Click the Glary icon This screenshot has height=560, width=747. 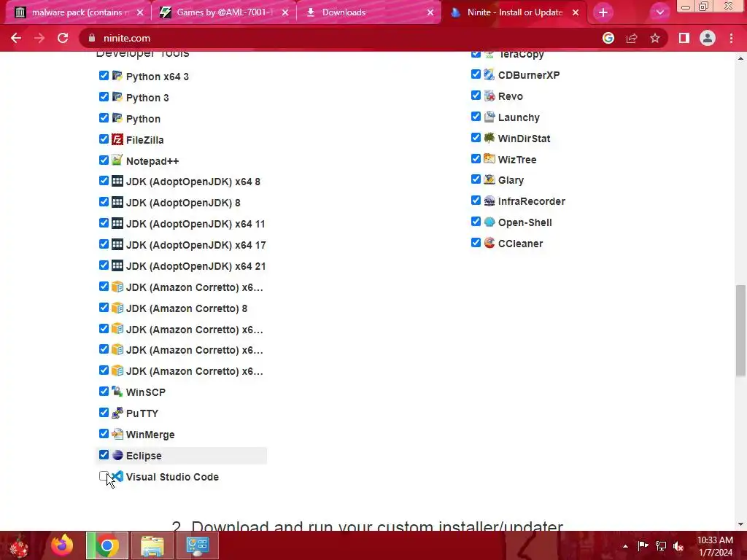tap(489, 179)
